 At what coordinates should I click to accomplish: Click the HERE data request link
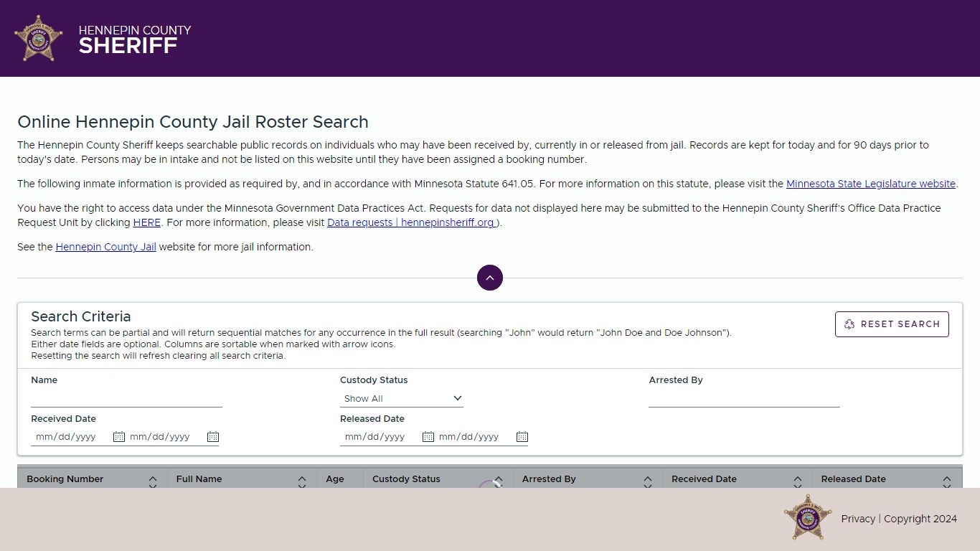point(147,222)
